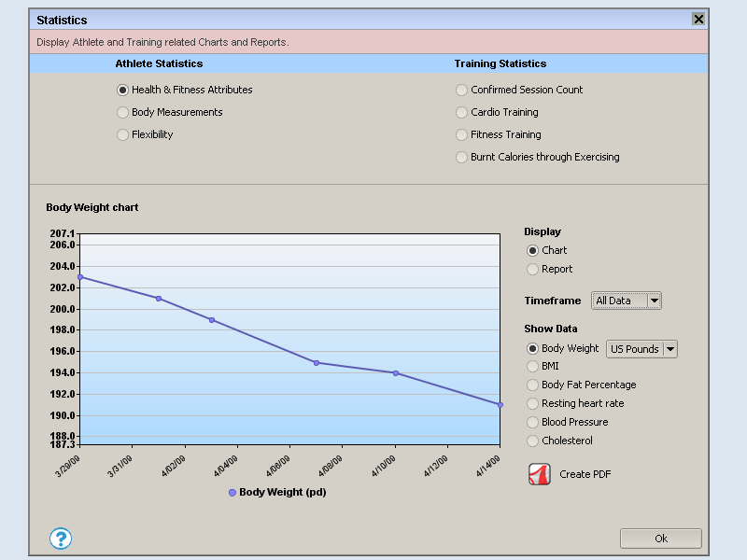Expand the US Pounds unit dropdown
Screen dimensions: 747x560
[642, 349]
